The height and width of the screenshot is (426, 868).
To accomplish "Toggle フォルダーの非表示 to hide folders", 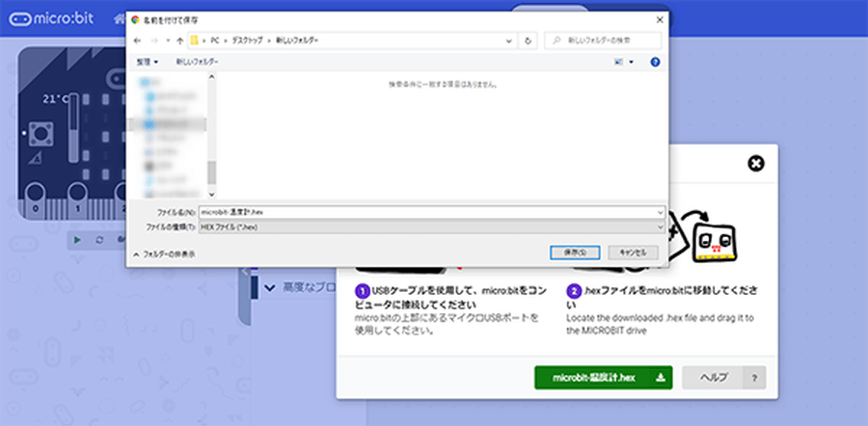I will click(164, 253).
